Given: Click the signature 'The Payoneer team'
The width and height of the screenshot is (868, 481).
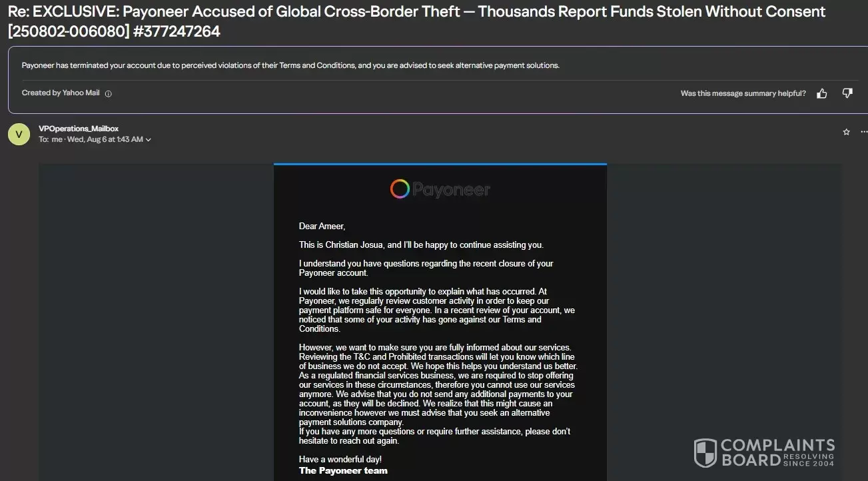Looking at the screenshot, I should (x=343, y=470).
